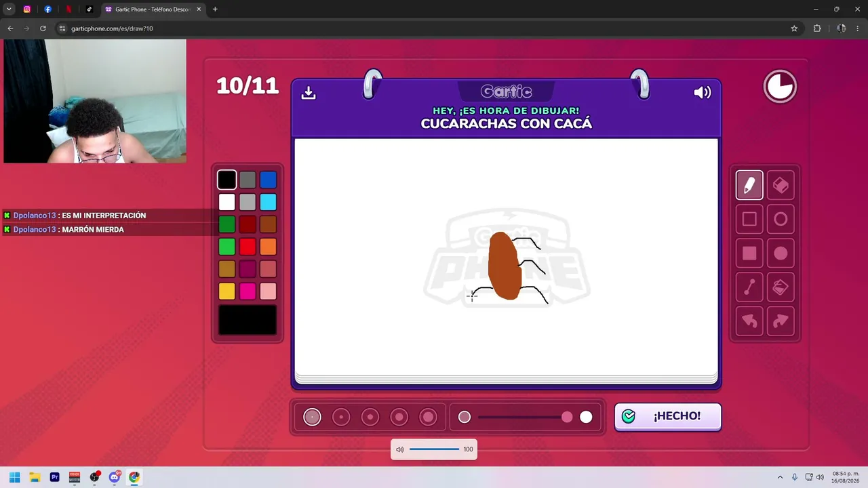
Task: Pick the yellow color swatch
Action: point(227,291)
